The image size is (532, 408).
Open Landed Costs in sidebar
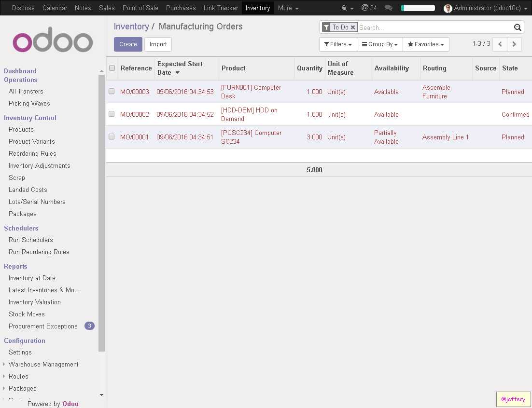point(28,190)
